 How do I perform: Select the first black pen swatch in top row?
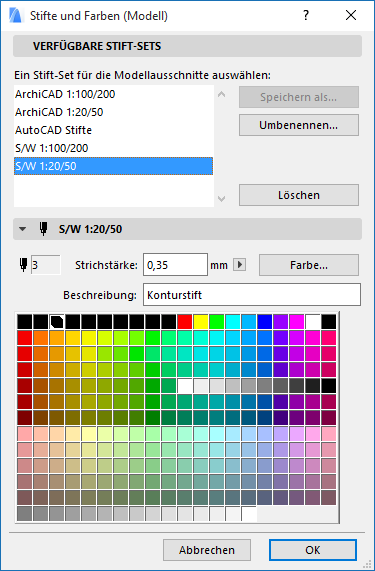click(x=25, y=322)
